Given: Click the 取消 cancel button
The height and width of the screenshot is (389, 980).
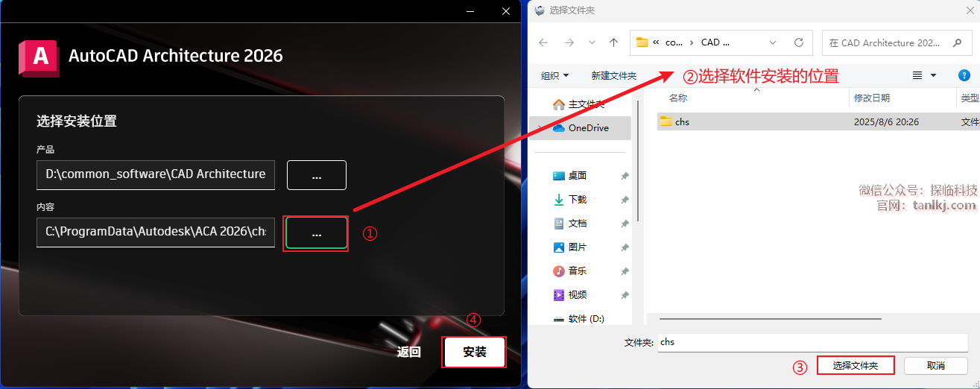Looking at the screenshot, I should pos(936,366).
